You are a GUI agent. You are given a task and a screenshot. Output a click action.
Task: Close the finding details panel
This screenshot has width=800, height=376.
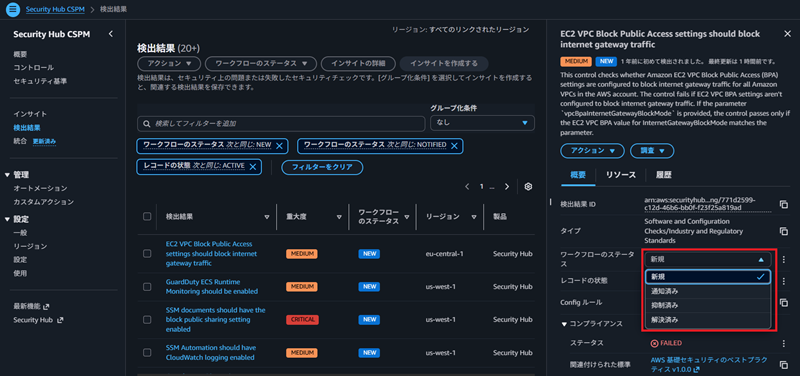(787, 34)
